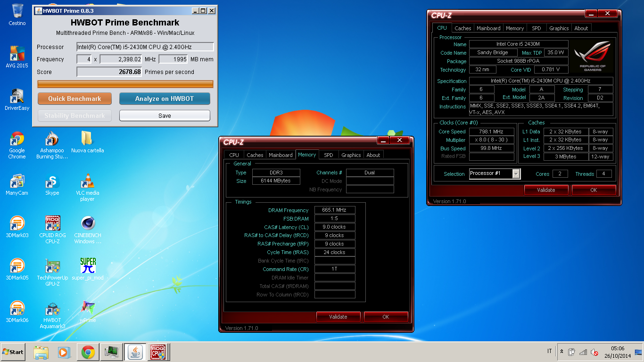Run the Quick Benchmark

(x=74, y=99)
